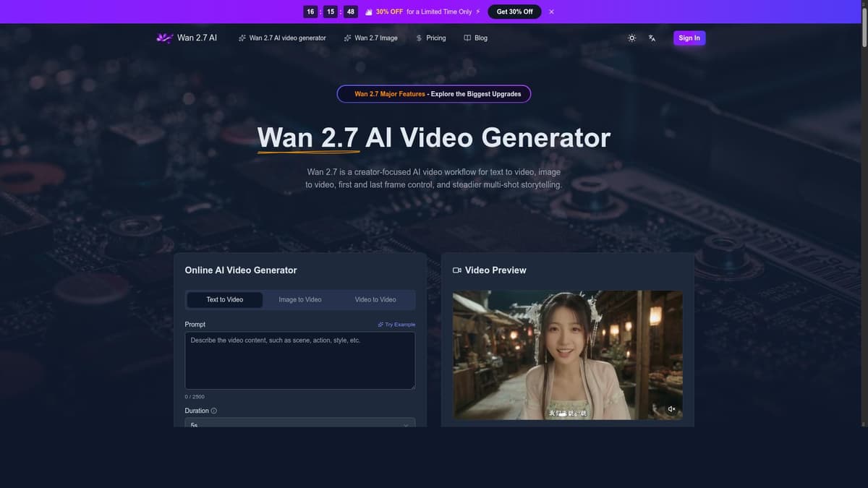Open the language translation icon
868x488 pixels.
[651, 38]
